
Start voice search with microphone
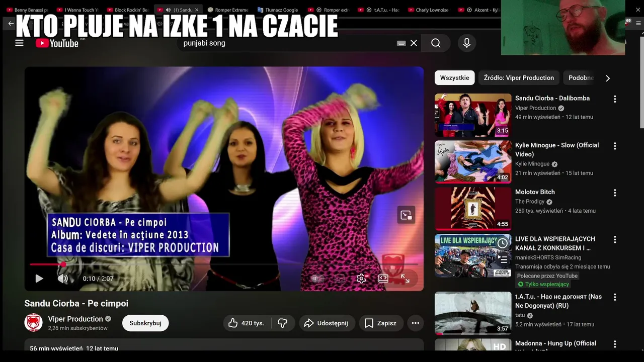coord(467,43)
